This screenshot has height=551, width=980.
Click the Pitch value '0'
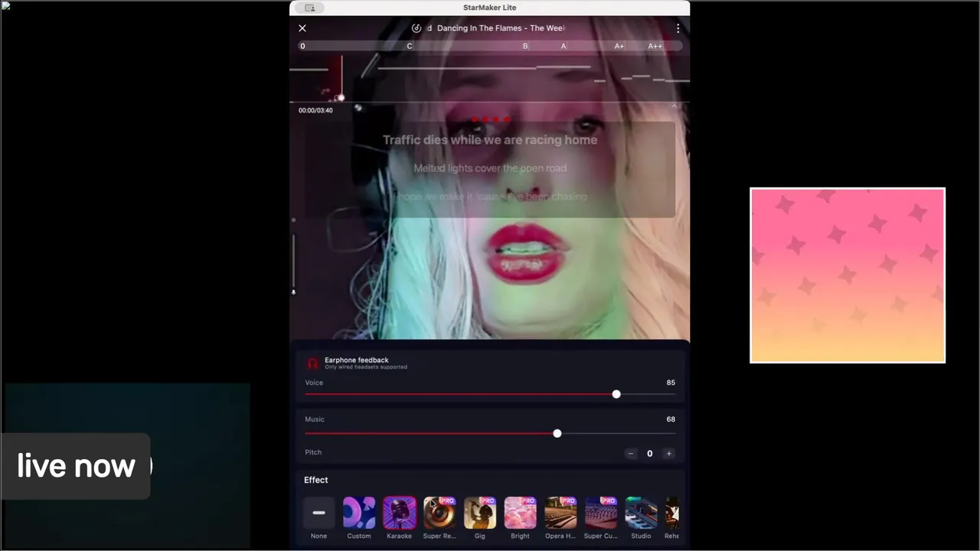(x=649, y=453)
